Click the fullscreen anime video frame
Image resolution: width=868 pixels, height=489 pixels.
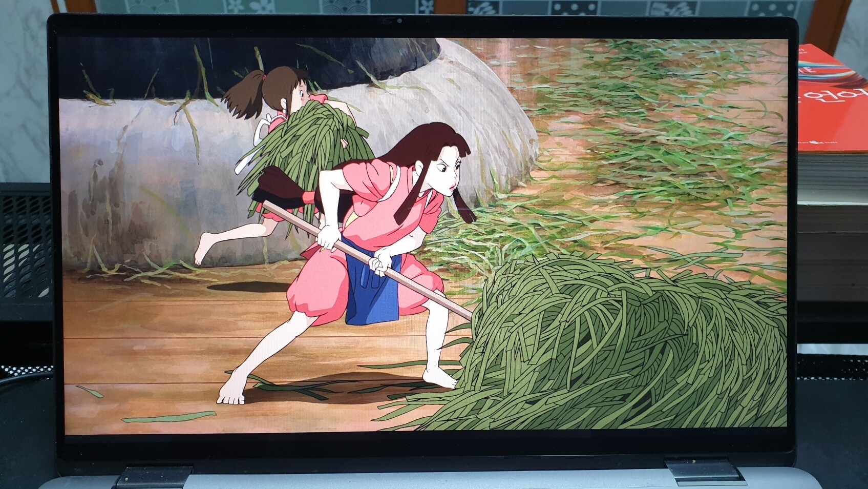point(424,236)
